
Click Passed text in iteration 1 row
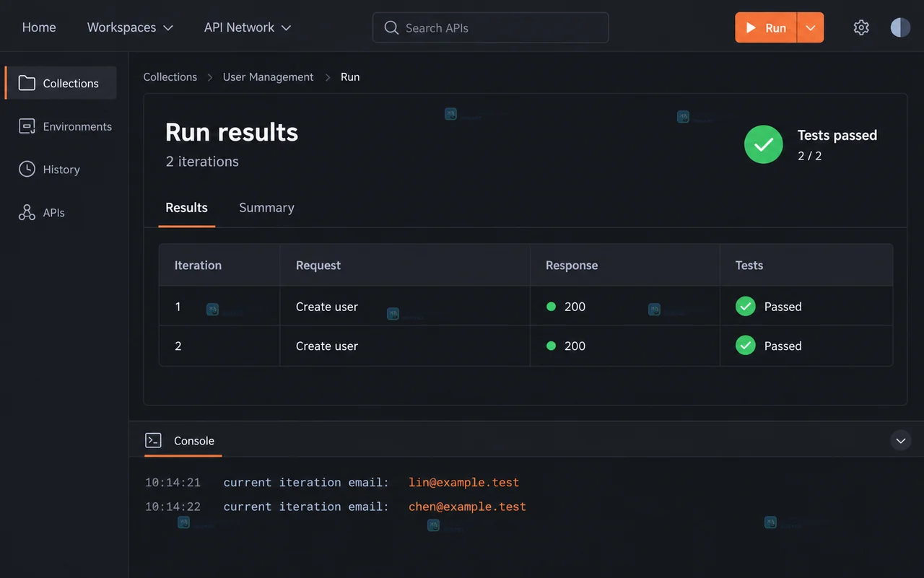click(x=783, y=307)
